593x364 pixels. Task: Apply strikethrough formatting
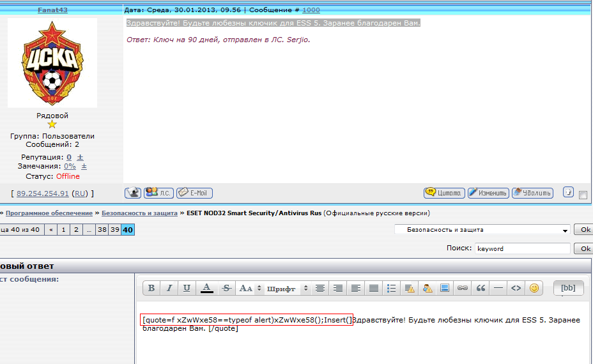pos(226,288)
